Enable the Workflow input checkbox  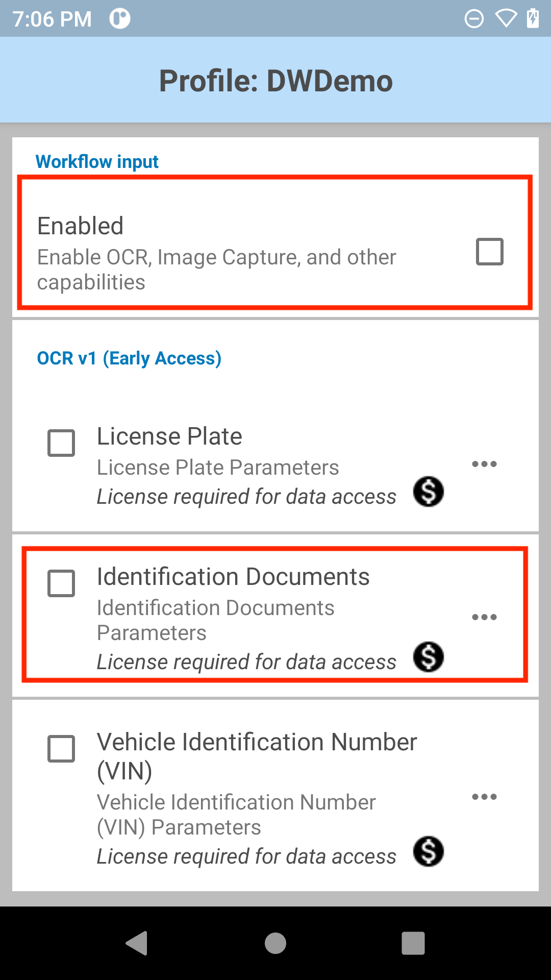(490, 252)
